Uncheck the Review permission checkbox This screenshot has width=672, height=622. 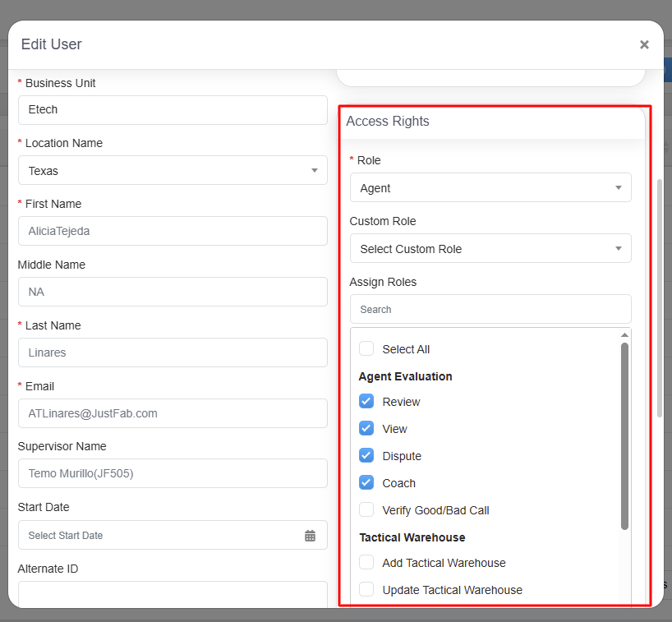(366, 402)
